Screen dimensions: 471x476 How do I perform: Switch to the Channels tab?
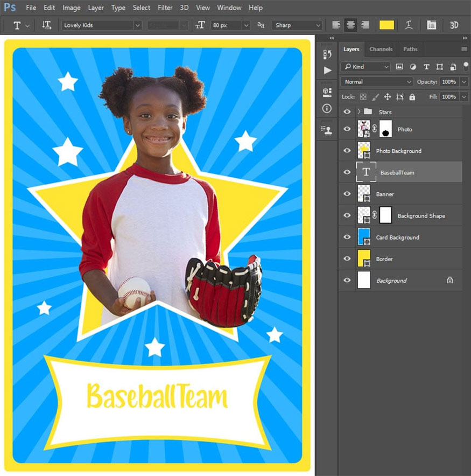[x=381, y=49]
